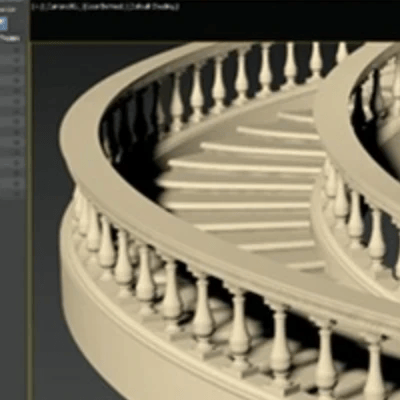
Task: Toggle the freeze icon in the third row
Action: (x=16, y=71)
